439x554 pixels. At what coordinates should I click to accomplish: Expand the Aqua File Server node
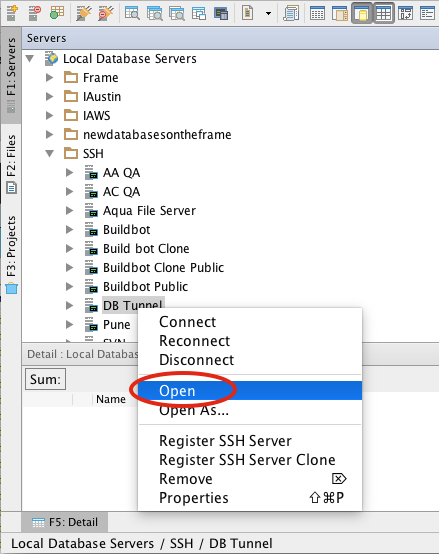(x=70, y=211)
